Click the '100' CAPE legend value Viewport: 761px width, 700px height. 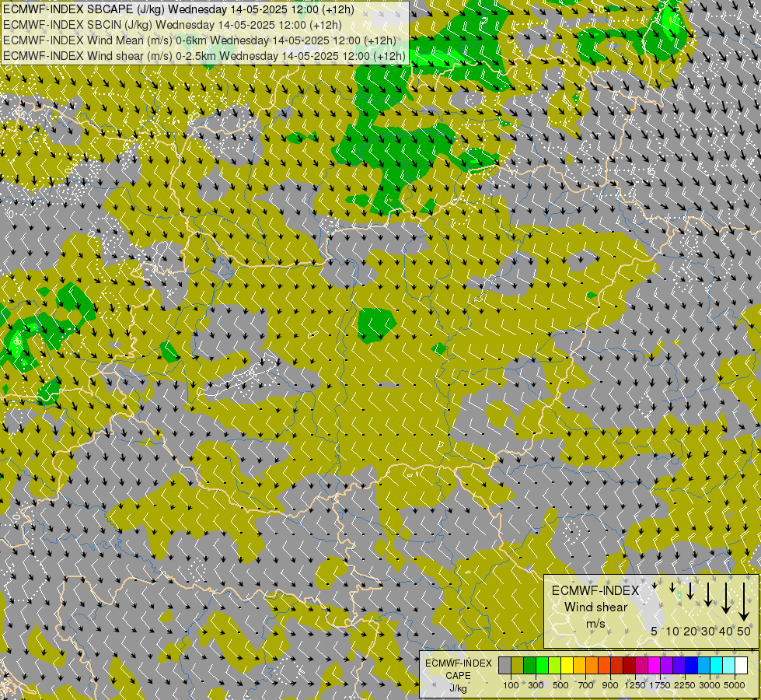point(511,685)
